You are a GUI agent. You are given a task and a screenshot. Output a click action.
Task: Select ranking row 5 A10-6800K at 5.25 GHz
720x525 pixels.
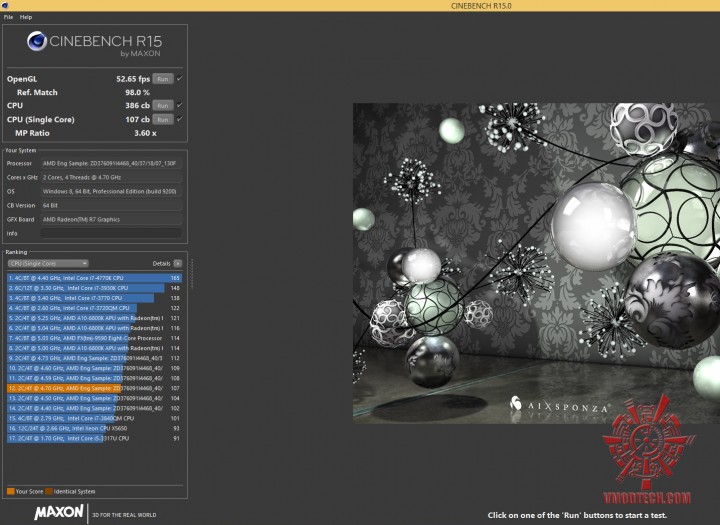94,318
